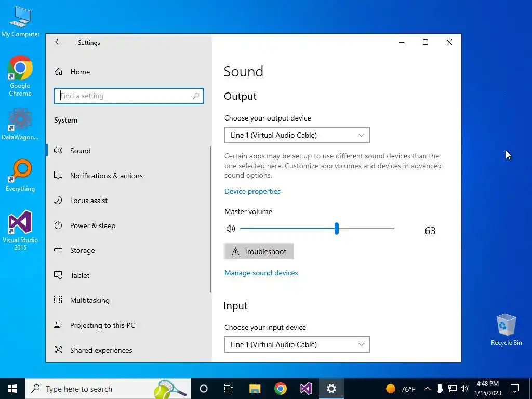Click the network tray icon

[x=453, y=389]
